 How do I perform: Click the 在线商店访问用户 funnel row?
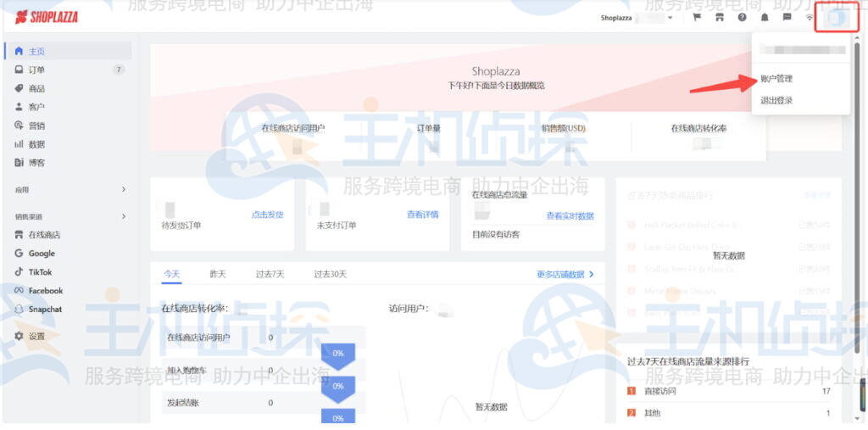(264, 338)
